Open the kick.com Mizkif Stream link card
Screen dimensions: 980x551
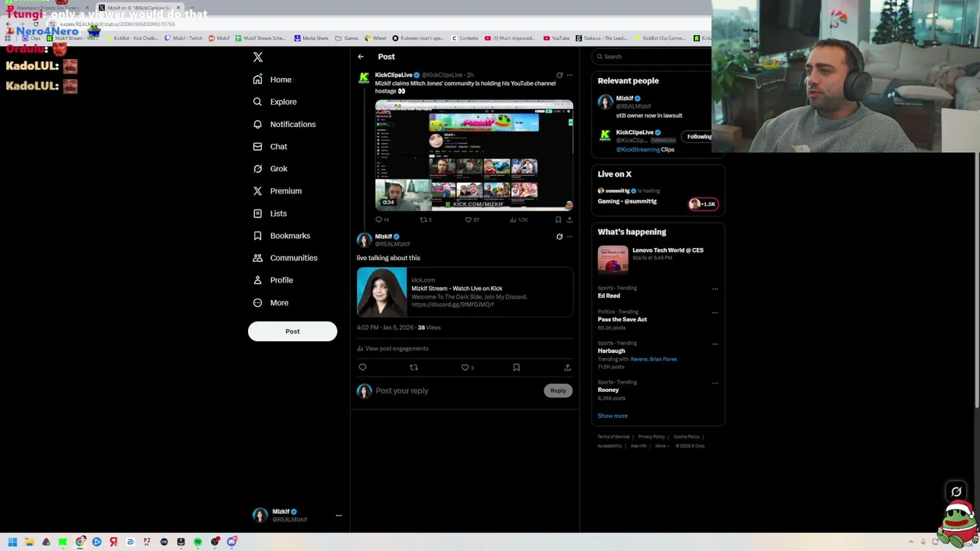pyautogui.click(x=465, y=292)
